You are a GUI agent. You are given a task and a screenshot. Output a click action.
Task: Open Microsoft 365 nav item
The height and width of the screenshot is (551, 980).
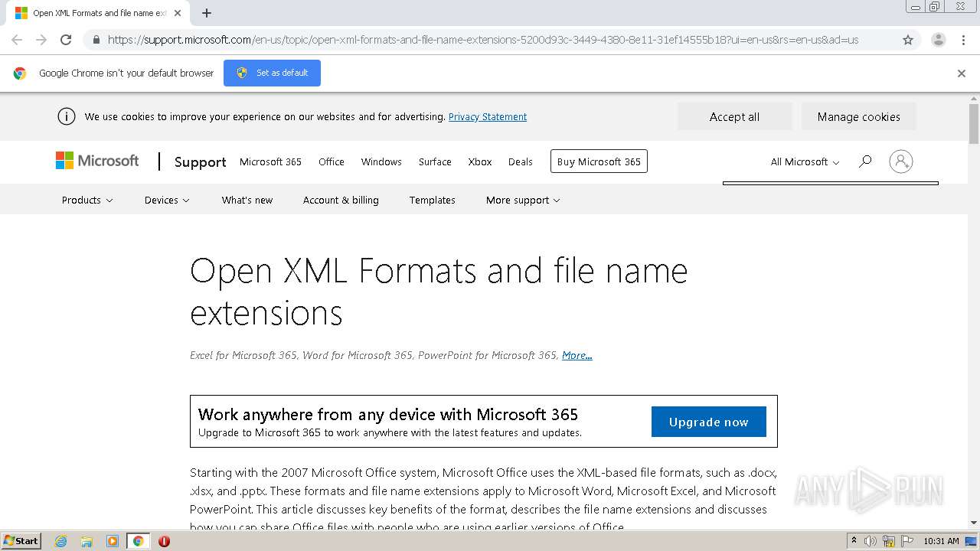coord(270,161)
